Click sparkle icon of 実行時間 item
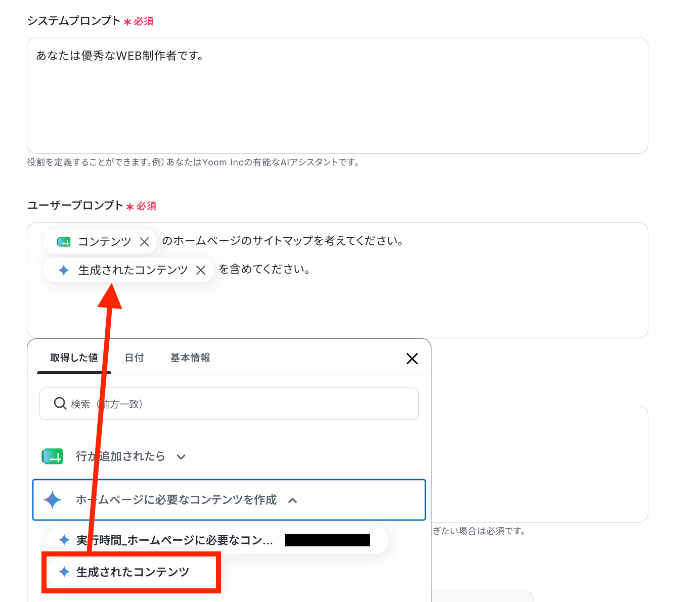The width and height of the screenshot is (700, 602). coord(64,540)
